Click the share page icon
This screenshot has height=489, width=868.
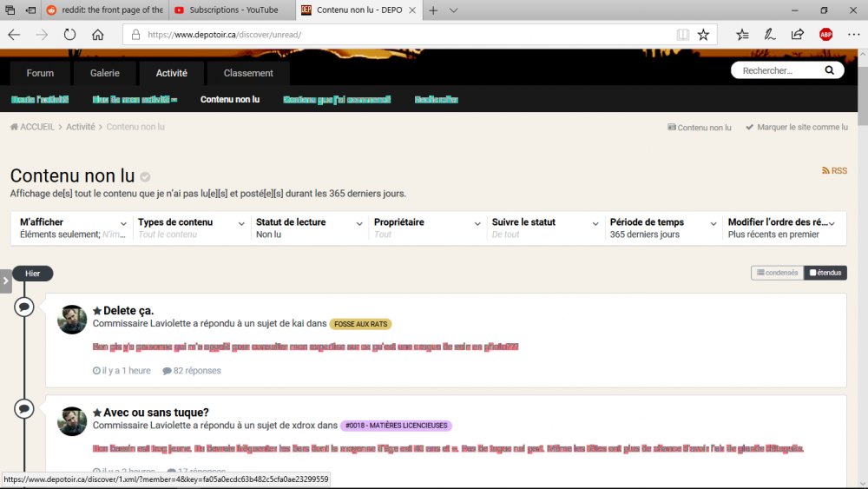(797, 35)
